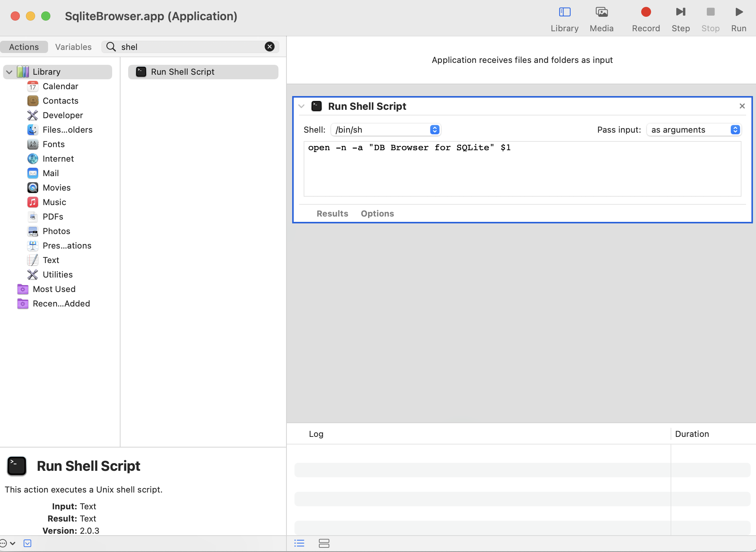This screenshot has height=552, width=756.
Task: Open the Internet actions category
Action: [x=58, y=159]
